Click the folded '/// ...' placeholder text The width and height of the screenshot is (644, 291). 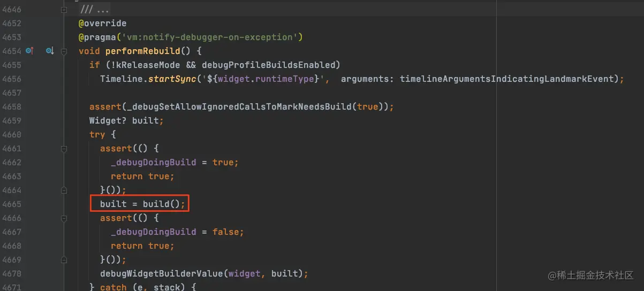coord(95,10)
